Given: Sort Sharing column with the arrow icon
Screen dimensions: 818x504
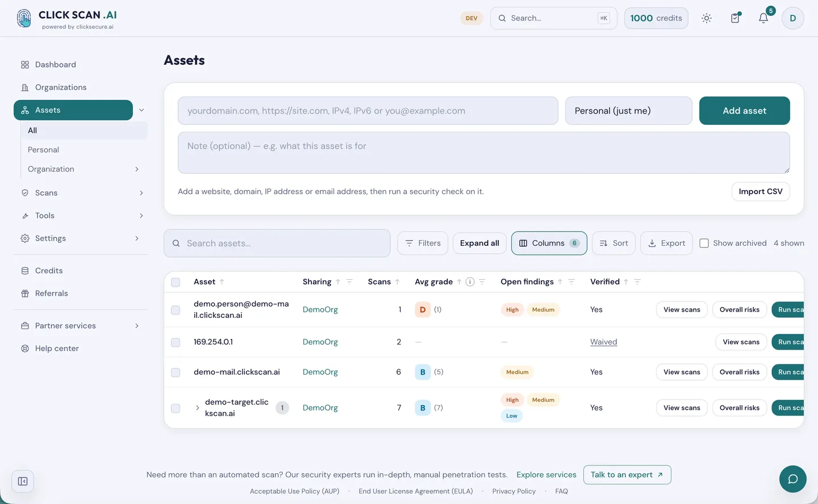Looking at the screenshot, I should (338, 282).
